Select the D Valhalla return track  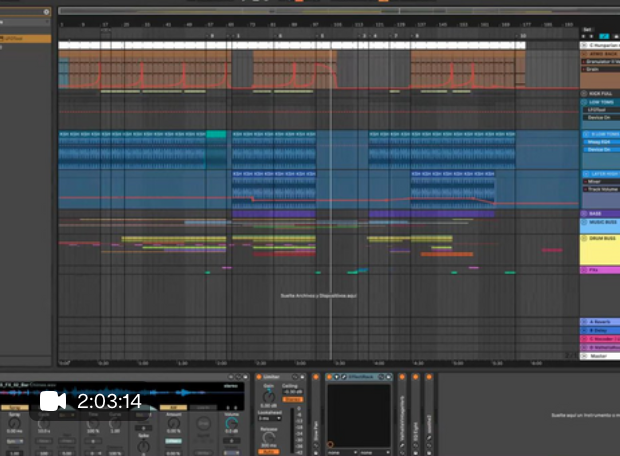point(600,347)
